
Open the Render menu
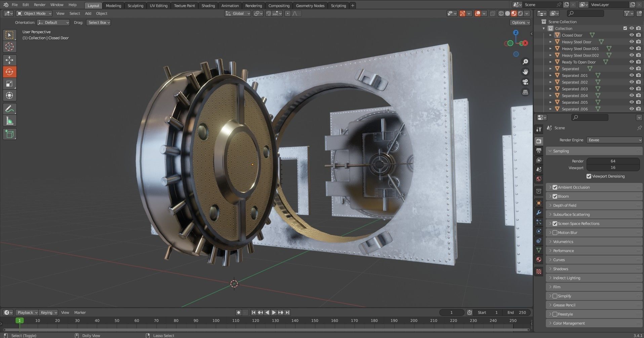tap(40, 5)
